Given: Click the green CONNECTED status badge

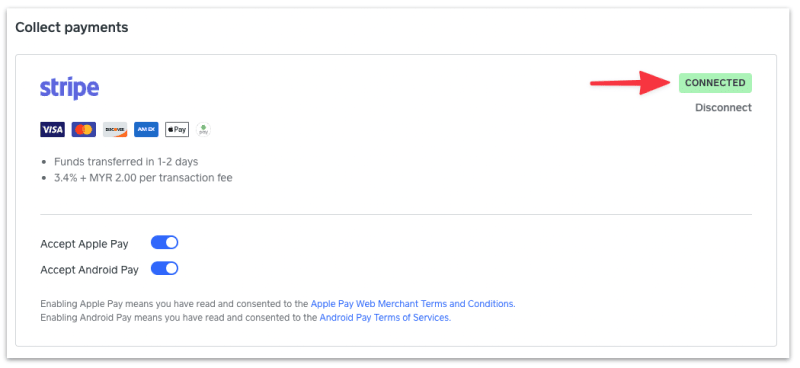Looking at the screenshot, I should (x=715, y=83).
